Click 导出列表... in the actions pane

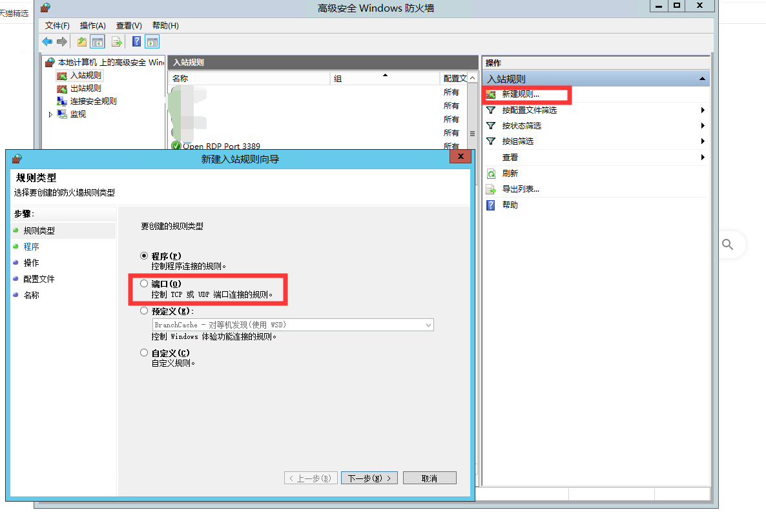coord(521,189)
